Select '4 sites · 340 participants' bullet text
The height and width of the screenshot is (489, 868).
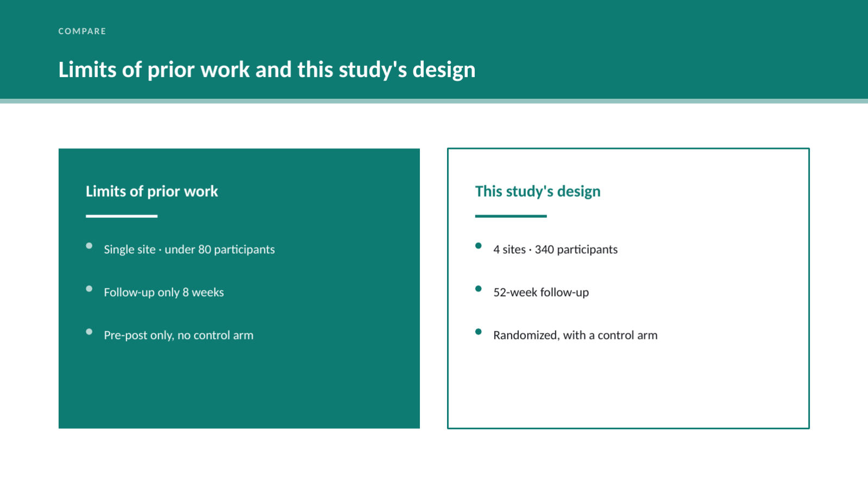pos(555,249)
